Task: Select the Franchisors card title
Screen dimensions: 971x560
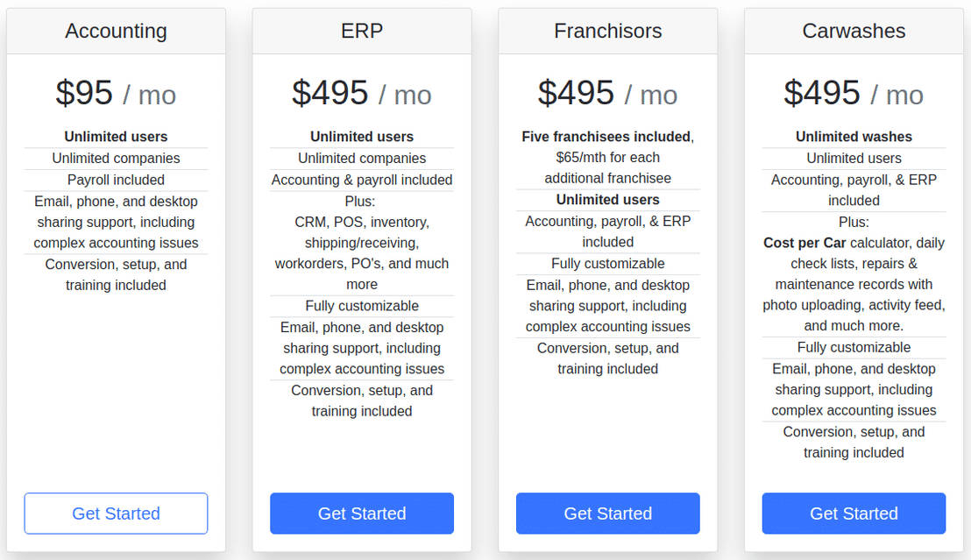Action: pyautogui.click(x=607, y=31)
